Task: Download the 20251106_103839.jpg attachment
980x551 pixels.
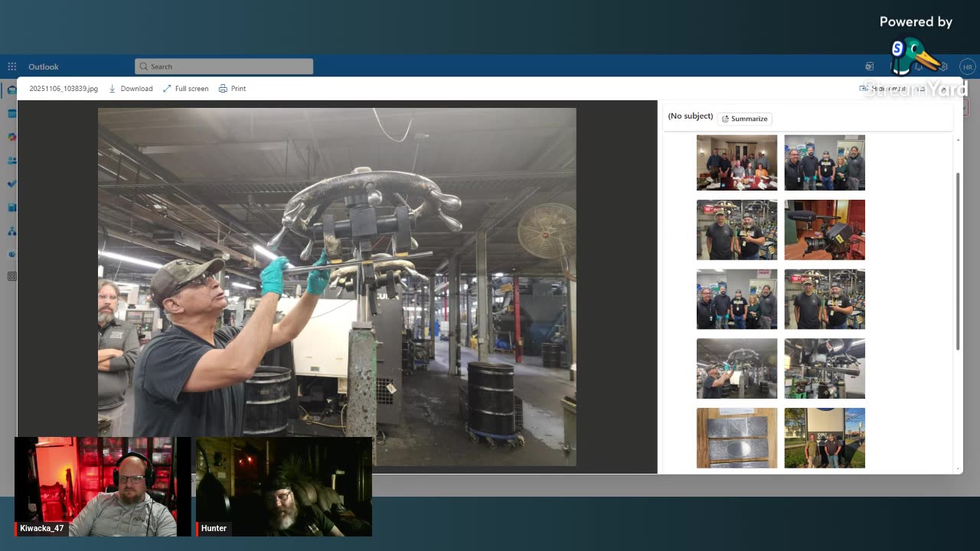Action: [x=131, y=89]
